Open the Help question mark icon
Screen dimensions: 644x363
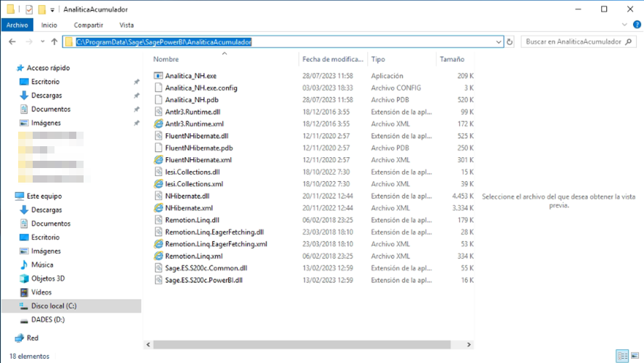pos(637,25)
